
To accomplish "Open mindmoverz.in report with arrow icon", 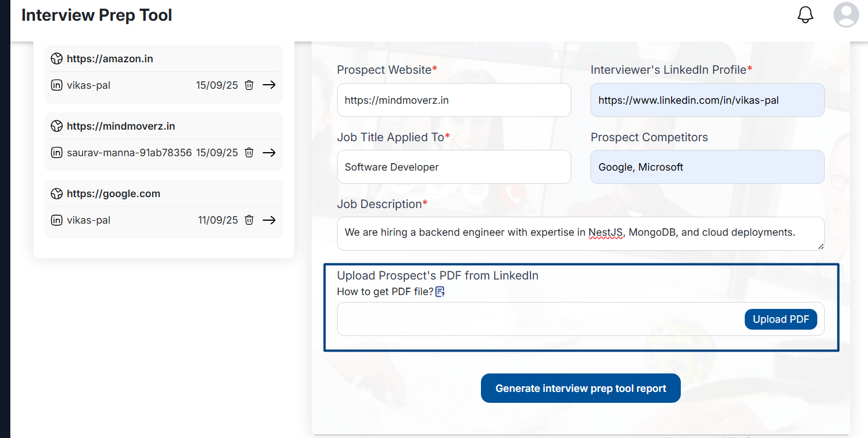I will pyautogui.click(x=269, y=153).
